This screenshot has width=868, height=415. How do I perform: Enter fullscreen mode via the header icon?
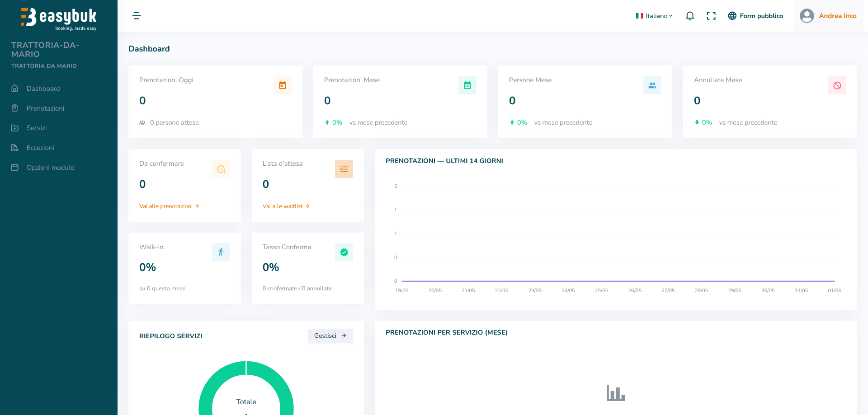pos(711,16)
